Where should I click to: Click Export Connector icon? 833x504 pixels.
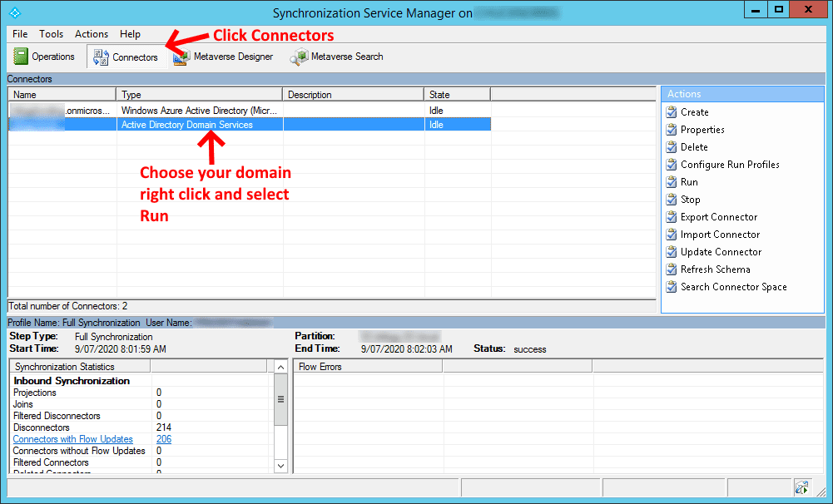[672, 217]
